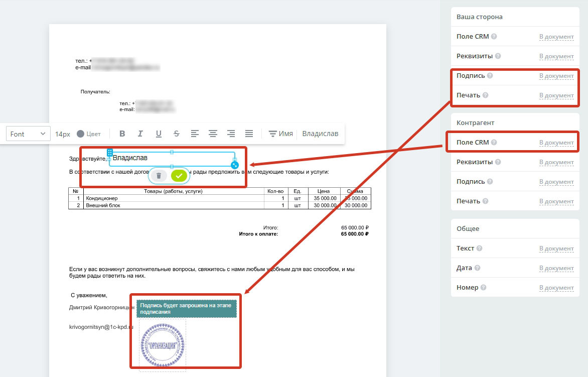
Task: Delete the selected block with trash icon
Action: point(159,176)
